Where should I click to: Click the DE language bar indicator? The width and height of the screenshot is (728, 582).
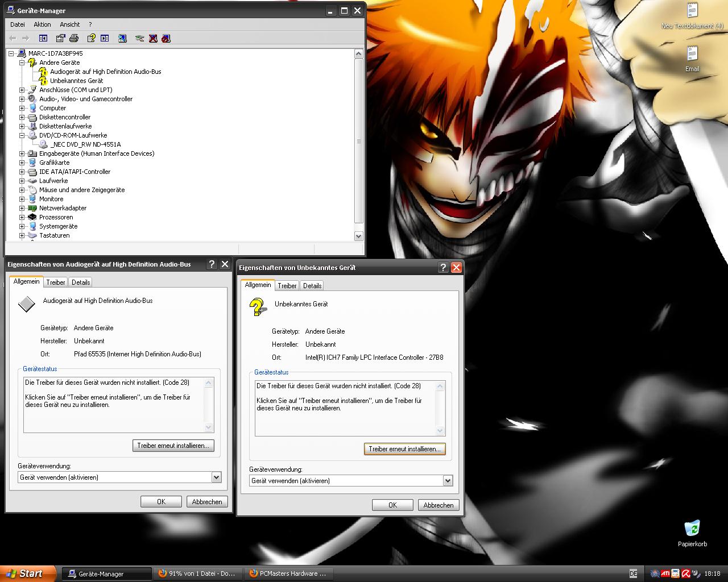point(634,573)
